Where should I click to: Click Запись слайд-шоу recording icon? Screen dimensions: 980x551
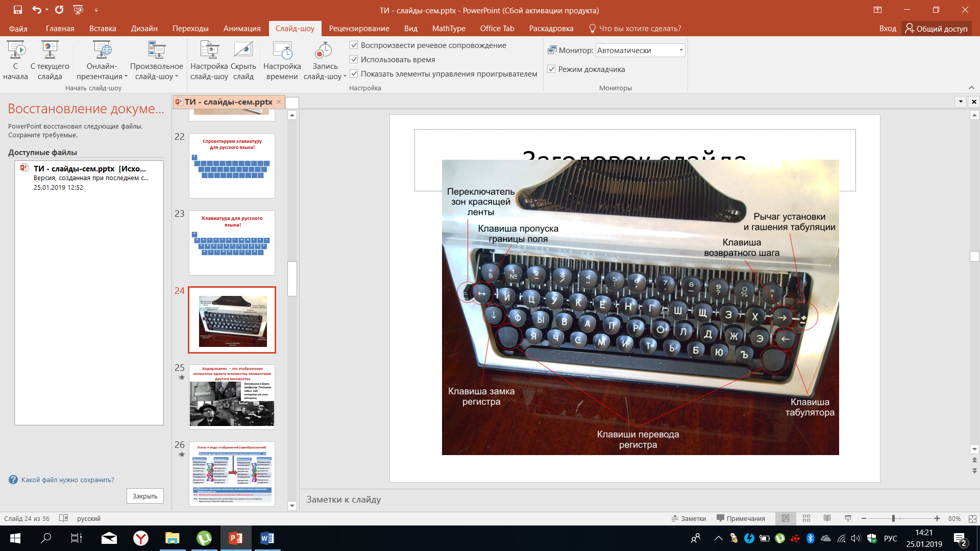click(323, 51)
